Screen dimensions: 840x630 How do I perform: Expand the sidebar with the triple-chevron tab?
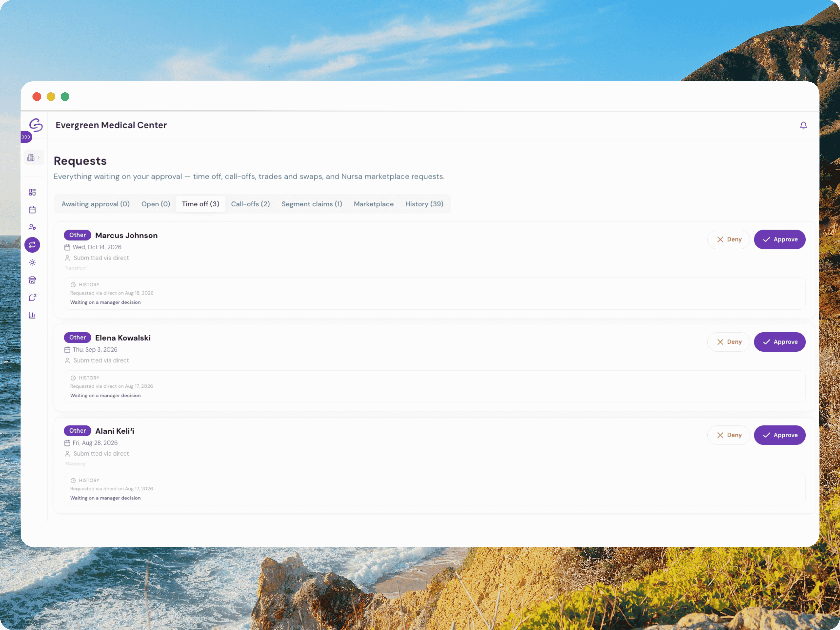coord(26,137)
